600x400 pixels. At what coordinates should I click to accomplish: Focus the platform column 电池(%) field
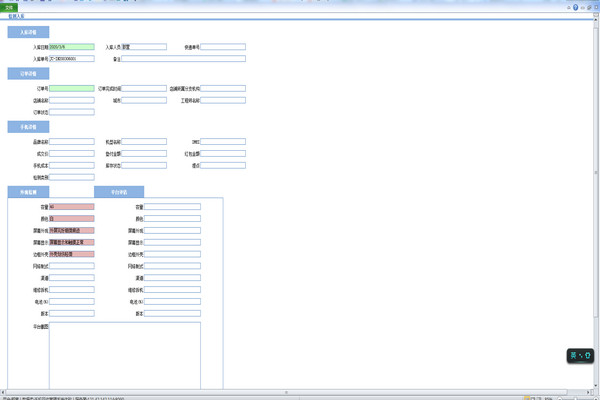172,302
